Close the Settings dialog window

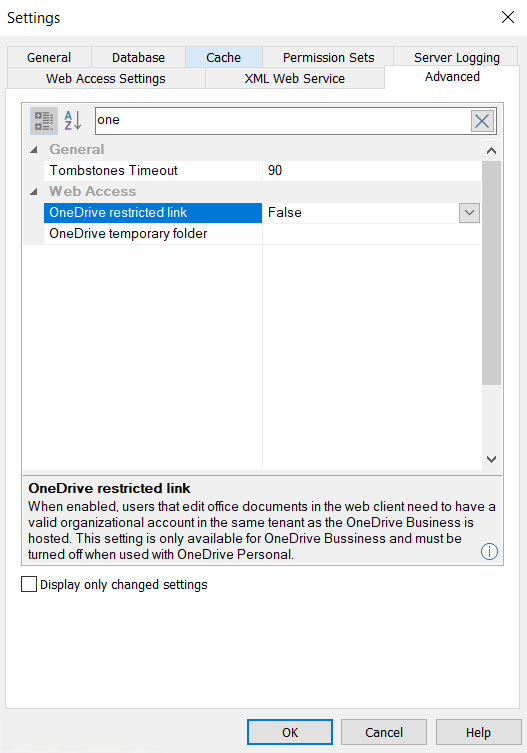coord(508,17)
